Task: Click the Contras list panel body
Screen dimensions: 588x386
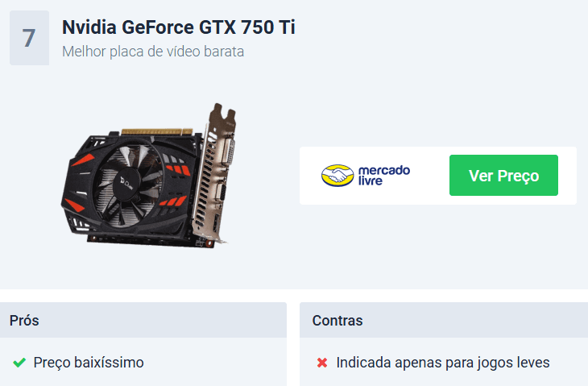Action: coord(444,362)
